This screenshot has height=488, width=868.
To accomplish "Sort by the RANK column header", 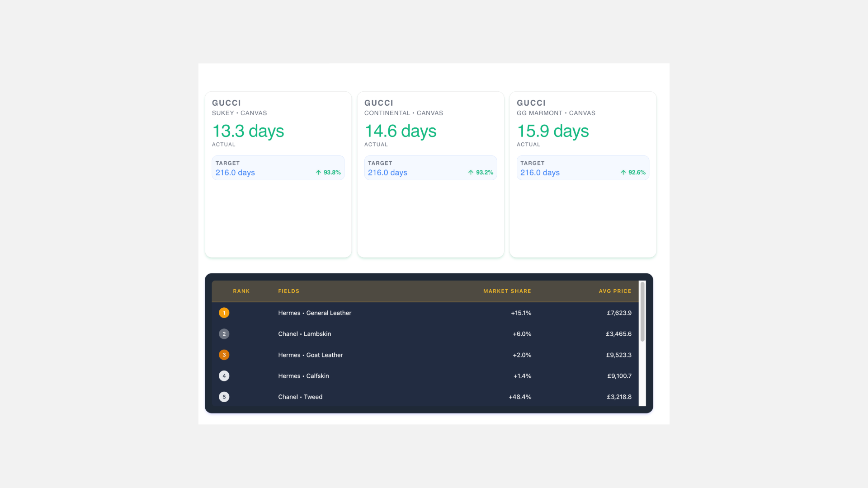I will click(x=241, y=291).
